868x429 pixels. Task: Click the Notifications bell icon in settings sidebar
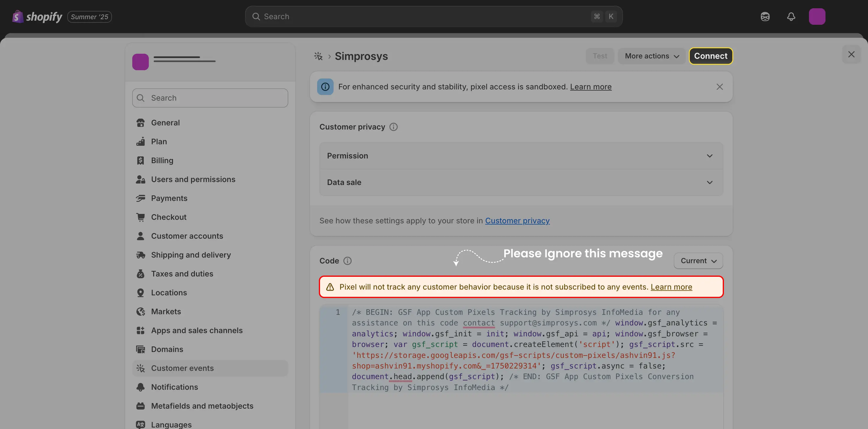pos(141,387)
